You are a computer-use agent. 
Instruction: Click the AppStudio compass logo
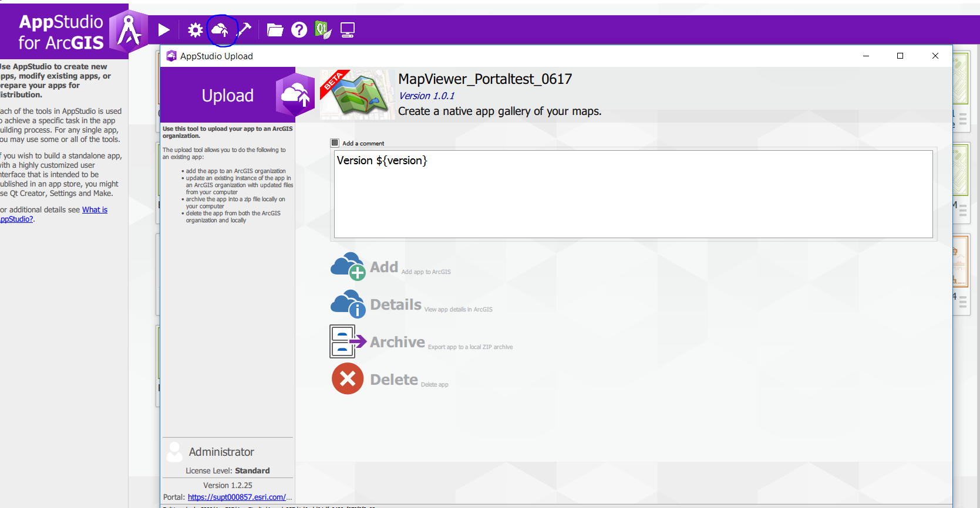(x=129, y=31)
